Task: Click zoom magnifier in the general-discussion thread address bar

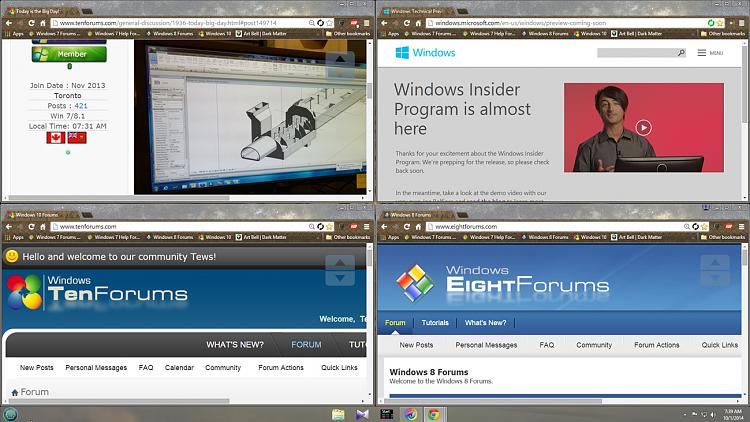Action: click(x=312, y=23)
